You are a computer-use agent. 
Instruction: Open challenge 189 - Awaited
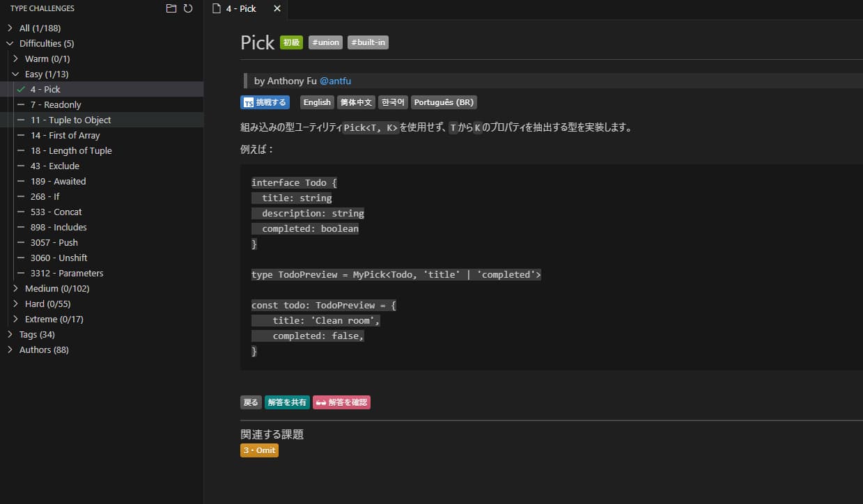point(102,181)
